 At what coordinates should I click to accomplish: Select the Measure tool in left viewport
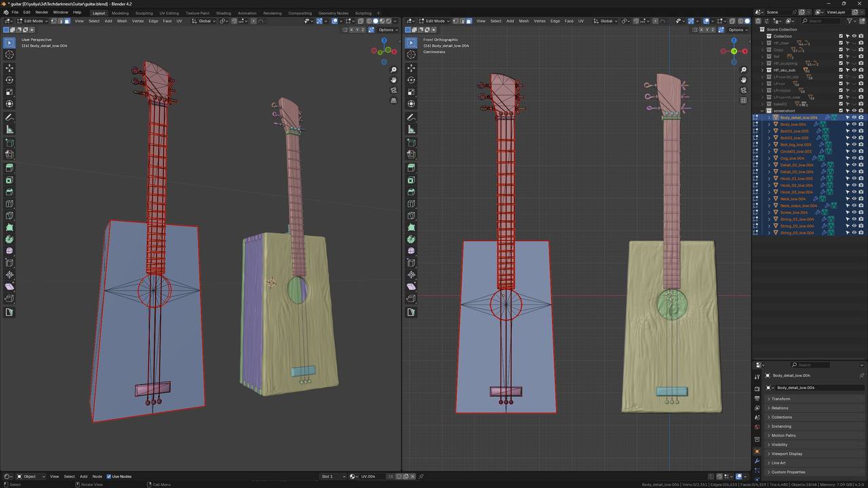(x=9, y=129)
